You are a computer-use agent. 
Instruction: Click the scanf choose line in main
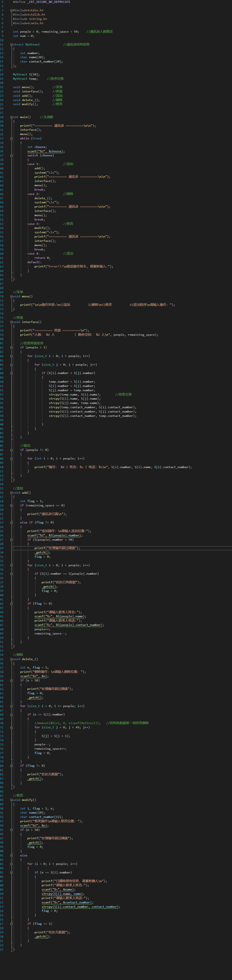[x=46, y=151]
